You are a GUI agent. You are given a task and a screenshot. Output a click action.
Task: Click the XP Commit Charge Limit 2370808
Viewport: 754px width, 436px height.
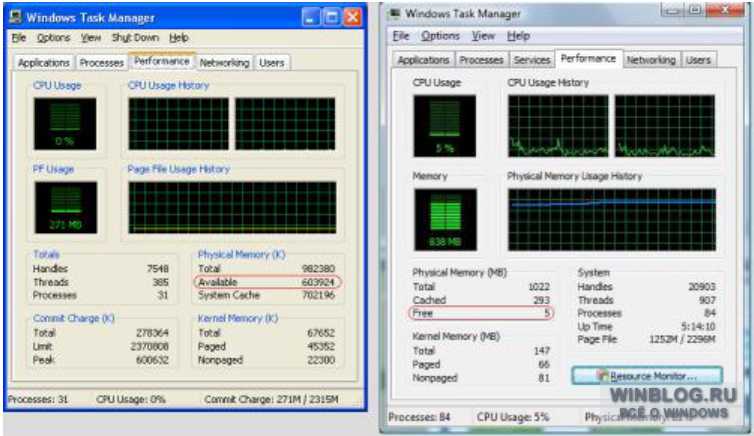pos(150,347)
